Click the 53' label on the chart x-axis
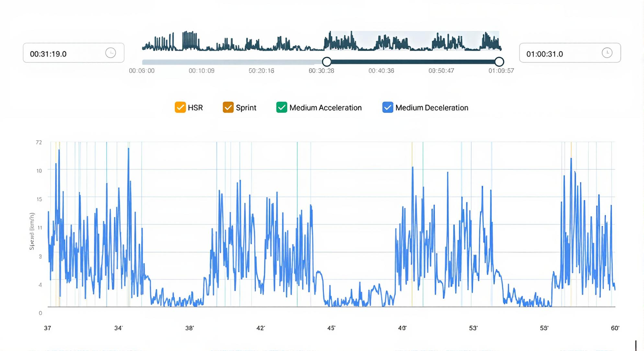644x351 pixels. click(x=473, y=328)
